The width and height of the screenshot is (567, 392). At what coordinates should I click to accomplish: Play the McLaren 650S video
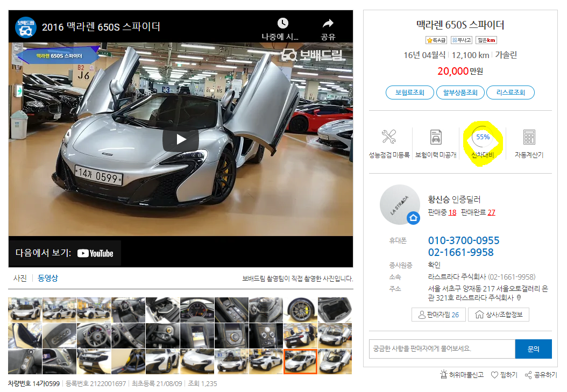180,139
